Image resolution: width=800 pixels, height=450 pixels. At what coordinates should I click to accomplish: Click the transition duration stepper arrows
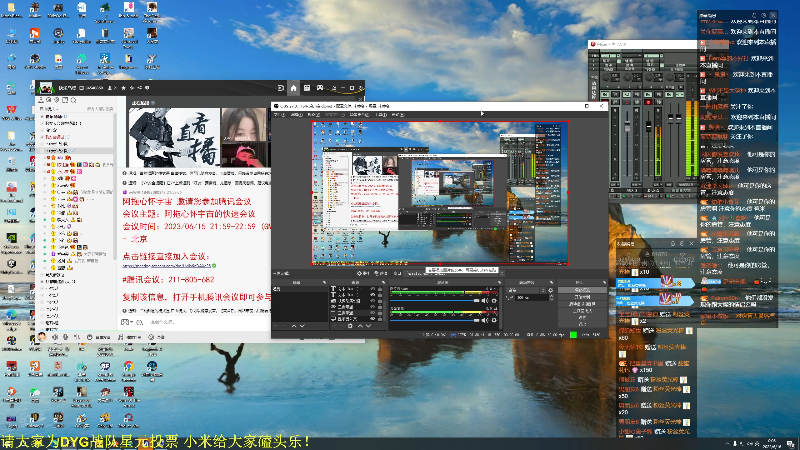551,297
